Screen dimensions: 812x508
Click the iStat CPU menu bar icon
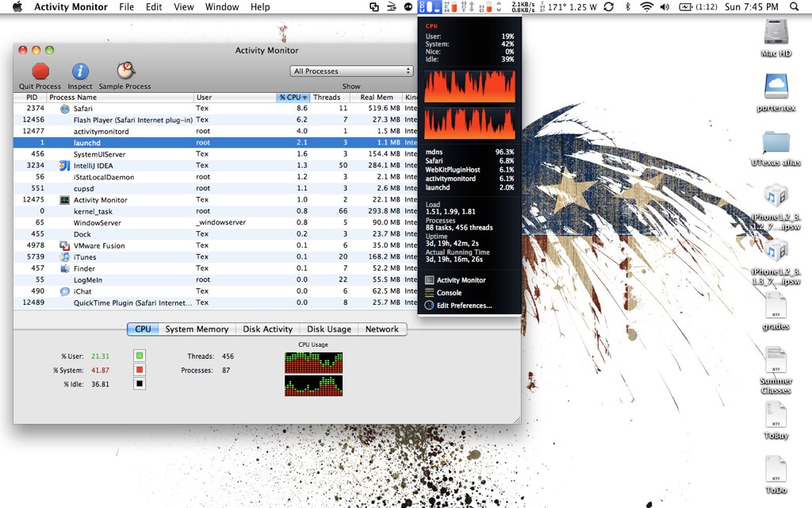(x=429, y=6)
